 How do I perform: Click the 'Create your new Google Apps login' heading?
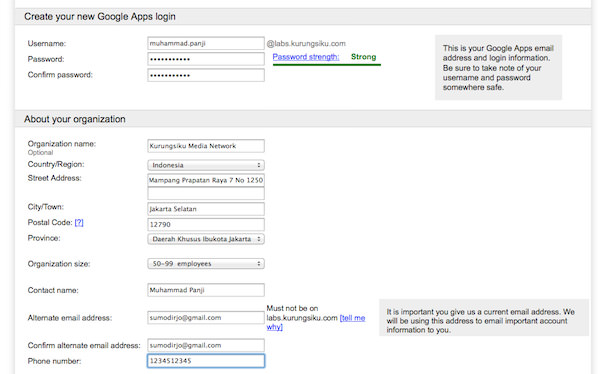point(100,16)
